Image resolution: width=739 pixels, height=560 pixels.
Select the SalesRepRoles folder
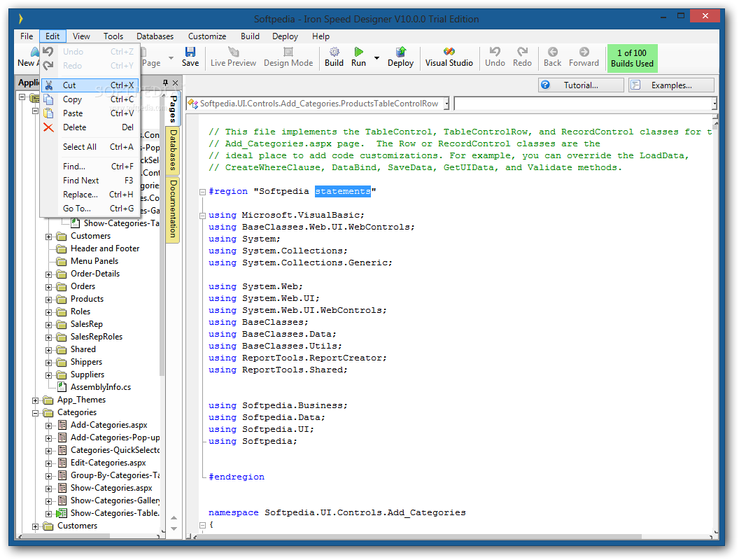tap(97, 337)
